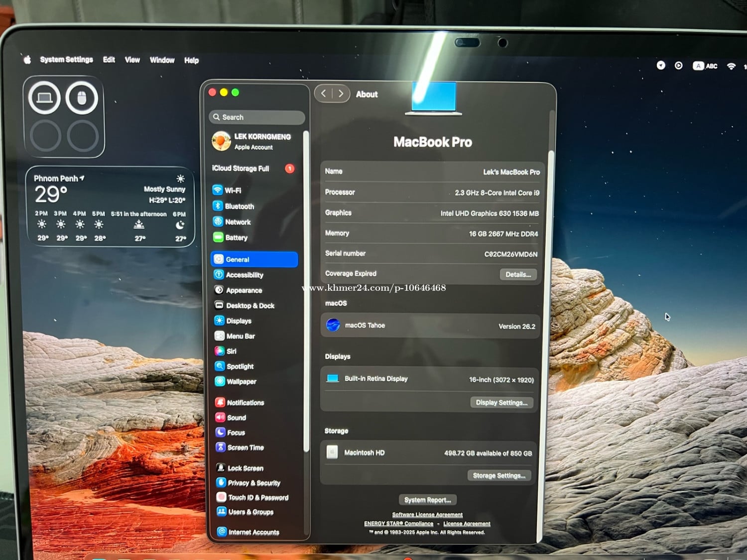This screenshot has width=747, height=560.
Task: Open Notifications settings pane
Action: pos(245,402)
